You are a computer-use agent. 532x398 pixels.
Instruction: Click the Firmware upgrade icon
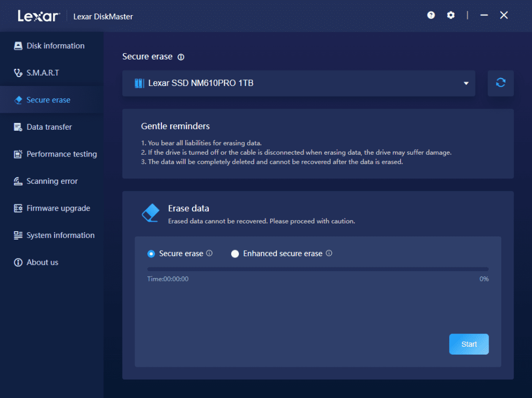(18, 208)
